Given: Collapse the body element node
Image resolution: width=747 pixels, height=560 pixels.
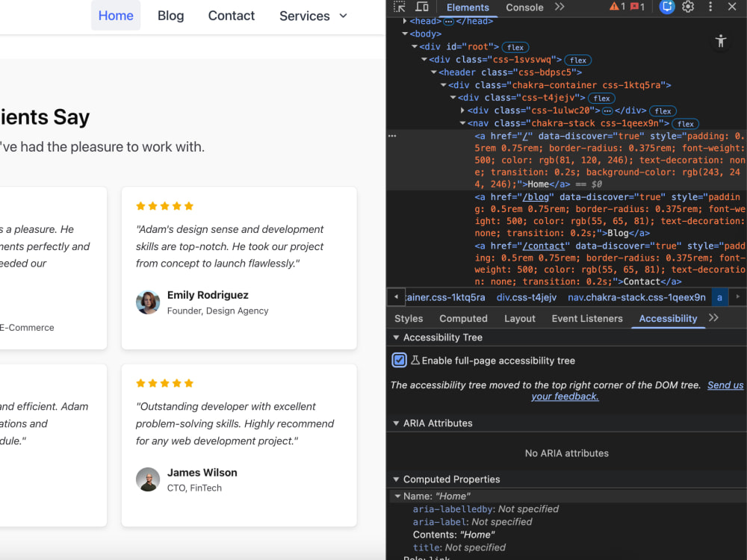Looking at the screenshot, I should tap(404, 34).
